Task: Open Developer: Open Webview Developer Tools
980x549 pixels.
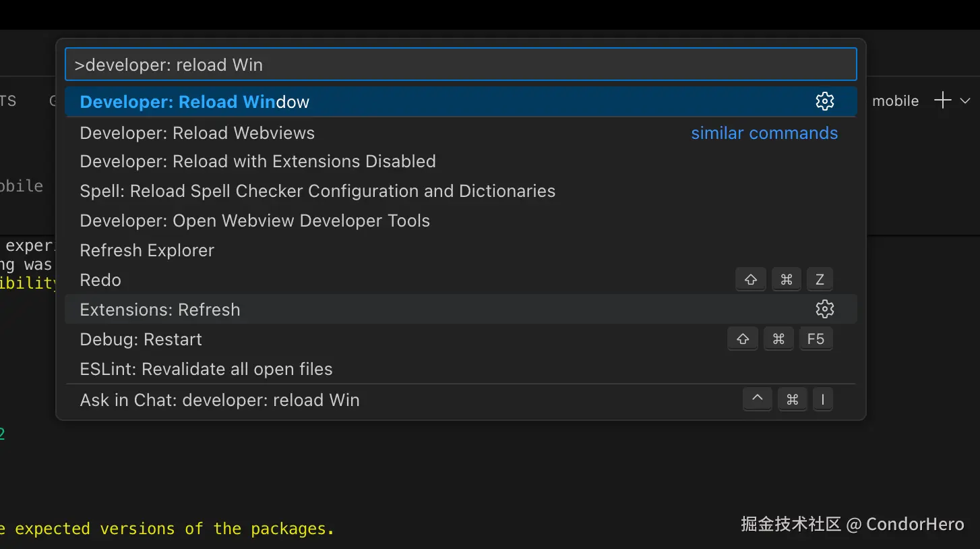Action: click(x=255, y=221)
